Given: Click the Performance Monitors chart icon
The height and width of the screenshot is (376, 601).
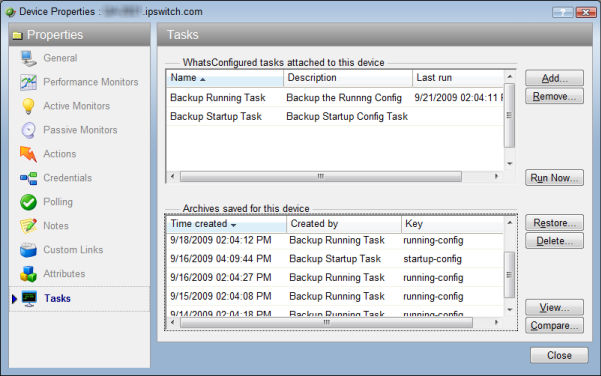Looking at the screenshot, I should point(29,82).
